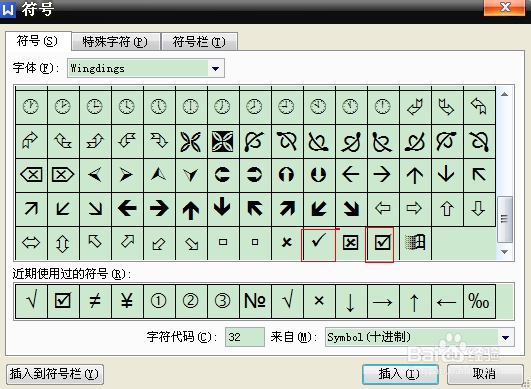Select the checked box symbol in Wingdings grid
The image size is (531, 389).
click(383, 243)
